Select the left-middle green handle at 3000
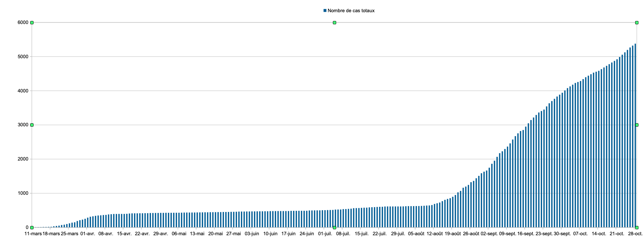 pyautogui.click(x=32, y=125)
